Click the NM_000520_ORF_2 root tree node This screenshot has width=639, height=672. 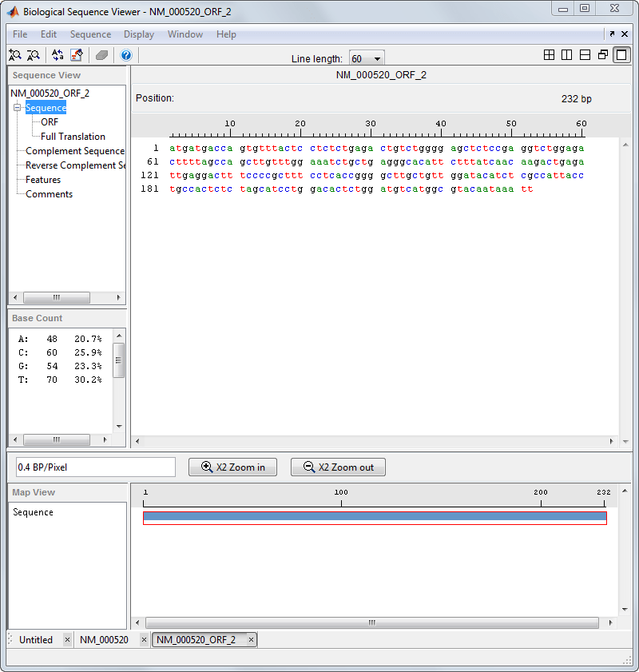pos(50,93)
